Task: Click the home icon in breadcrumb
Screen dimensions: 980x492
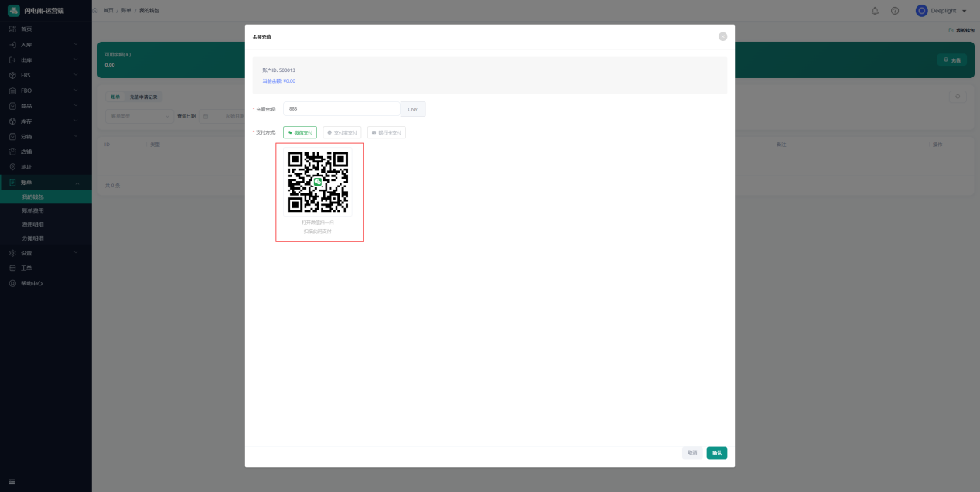Action: pyautogui.click(x=95, y=10)
